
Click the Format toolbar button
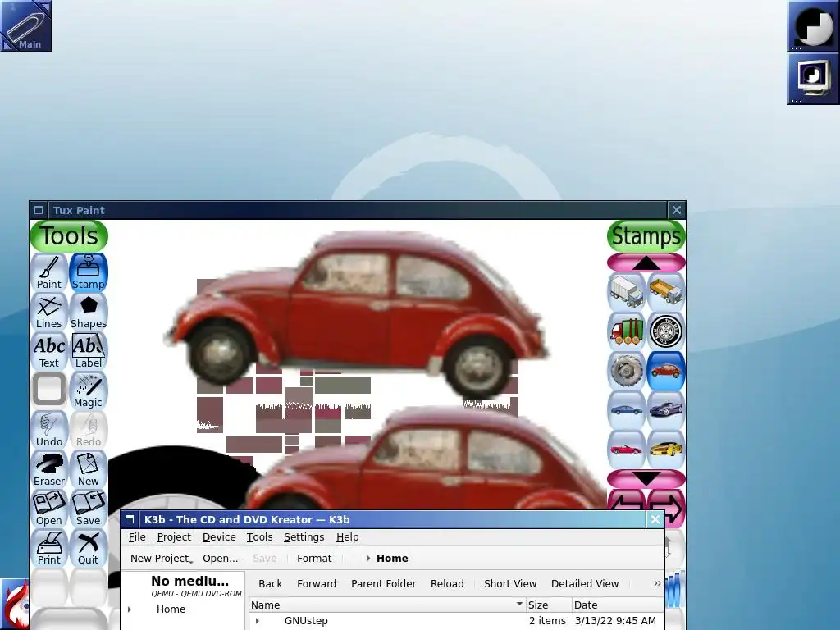(314, 558)
